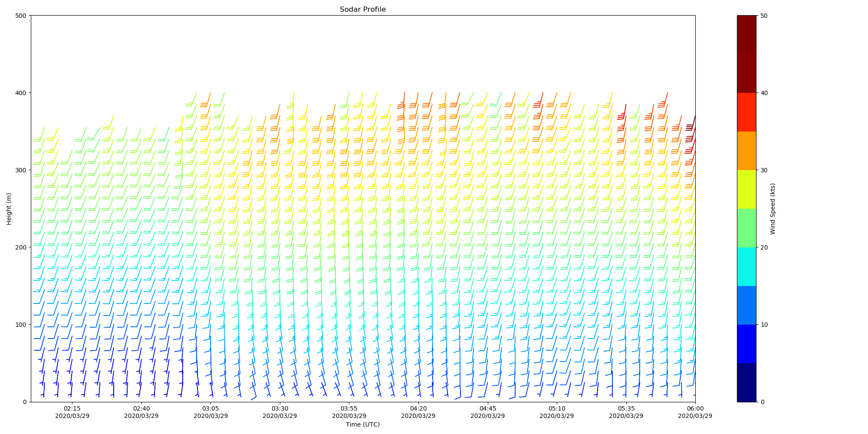Image resolution: width=868 pixels, height=434 pixels.
Task: Select the light blue 10-15 kts colorbar segment
Action: (746, 305)
